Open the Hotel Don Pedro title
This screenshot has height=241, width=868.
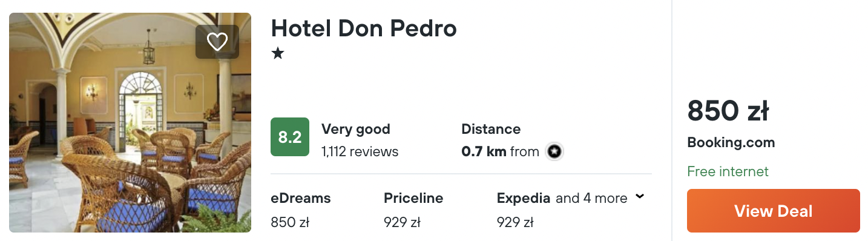364,28
